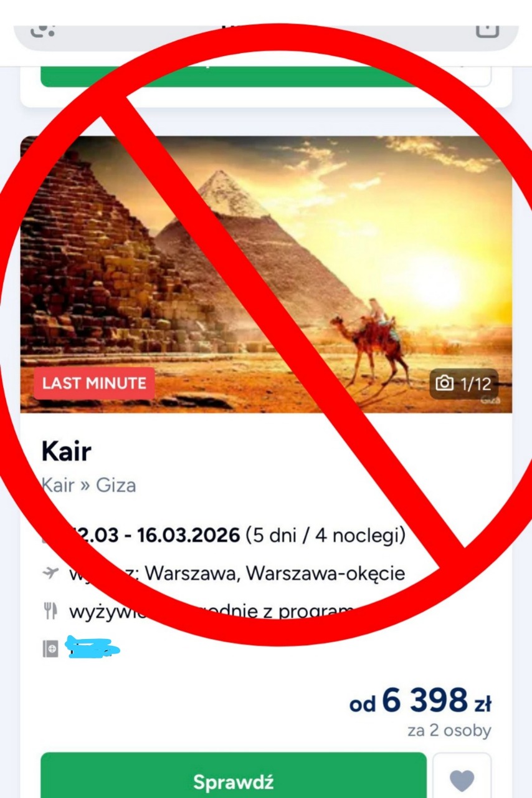Tap the share icon in browser bar
This screenshot has height=798, width=532.
[x=487, y=29]
